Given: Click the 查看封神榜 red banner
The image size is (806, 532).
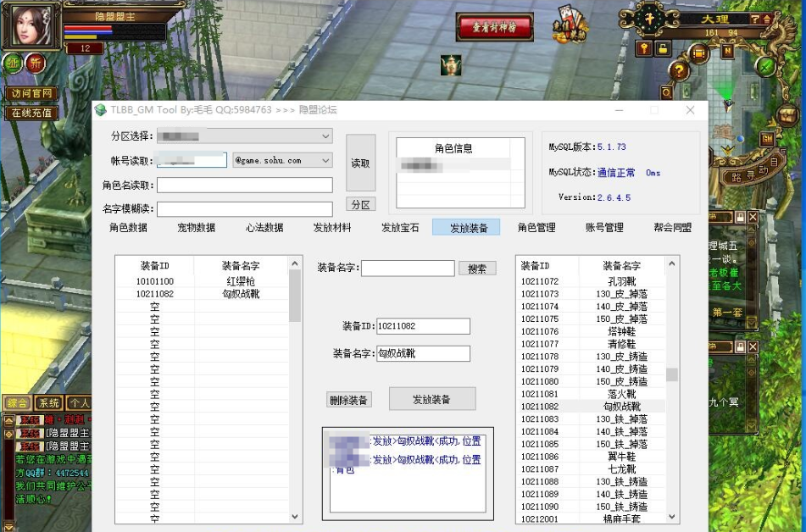Looking at the screenshot, I should (494, 27).
